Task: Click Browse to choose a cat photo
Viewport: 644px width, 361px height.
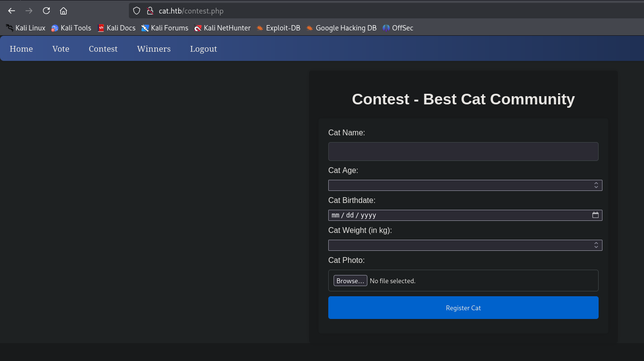Action: pos(350,281)
